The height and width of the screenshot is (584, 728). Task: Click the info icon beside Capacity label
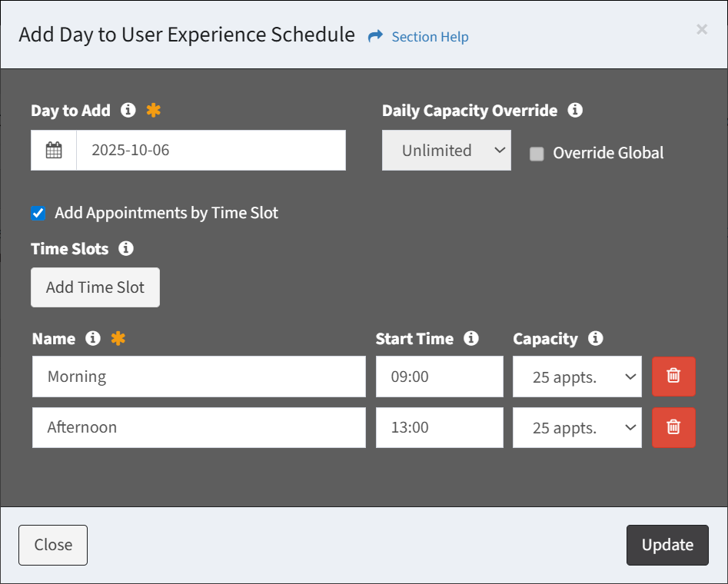(x=595, y=338)
